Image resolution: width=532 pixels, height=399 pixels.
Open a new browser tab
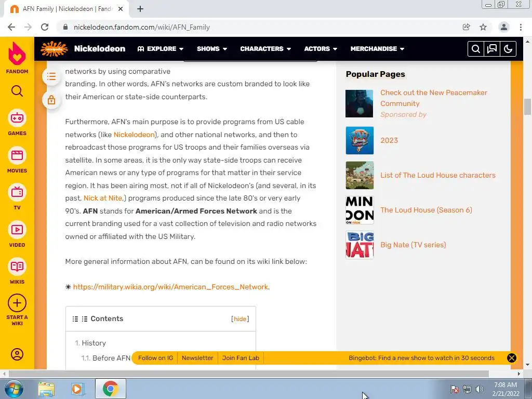140,9
